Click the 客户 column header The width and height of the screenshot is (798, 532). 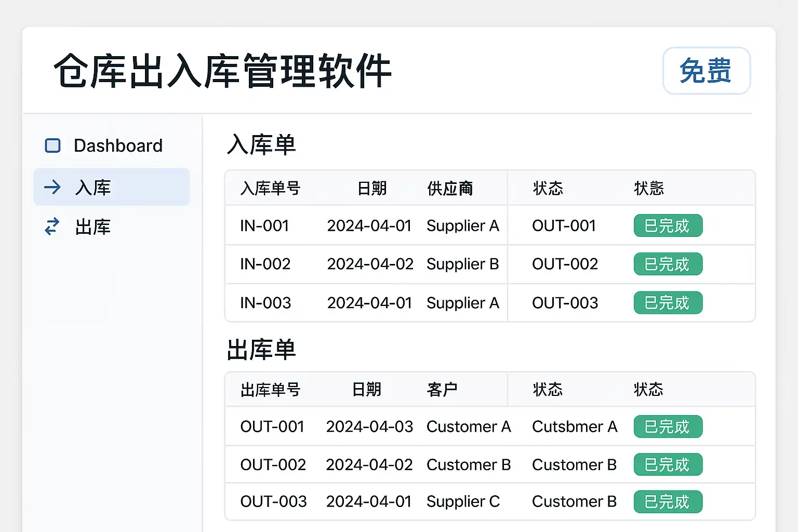click(442, 389)
